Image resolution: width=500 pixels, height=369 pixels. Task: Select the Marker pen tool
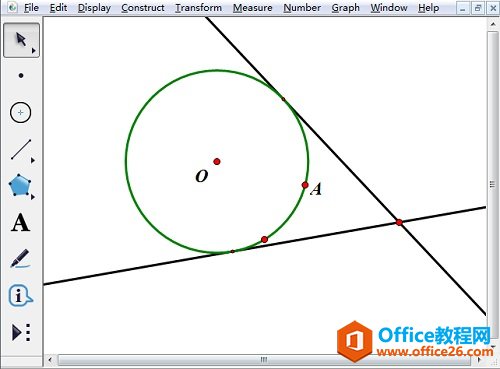(20, 259)
